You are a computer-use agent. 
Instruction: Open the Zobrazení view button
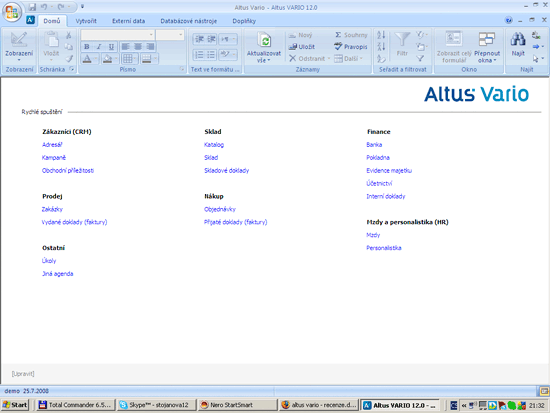19,47
